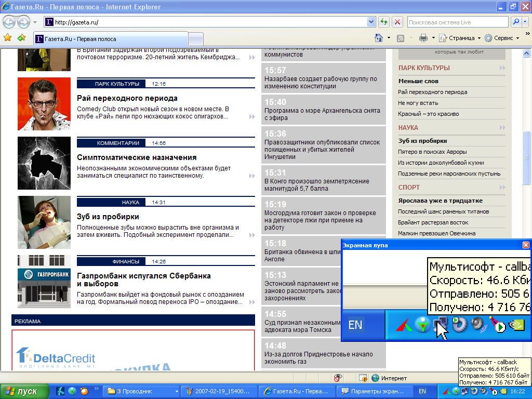532x399 pixels.
Task: Expand the address bar history dropdown
Action: click(371, 22)
